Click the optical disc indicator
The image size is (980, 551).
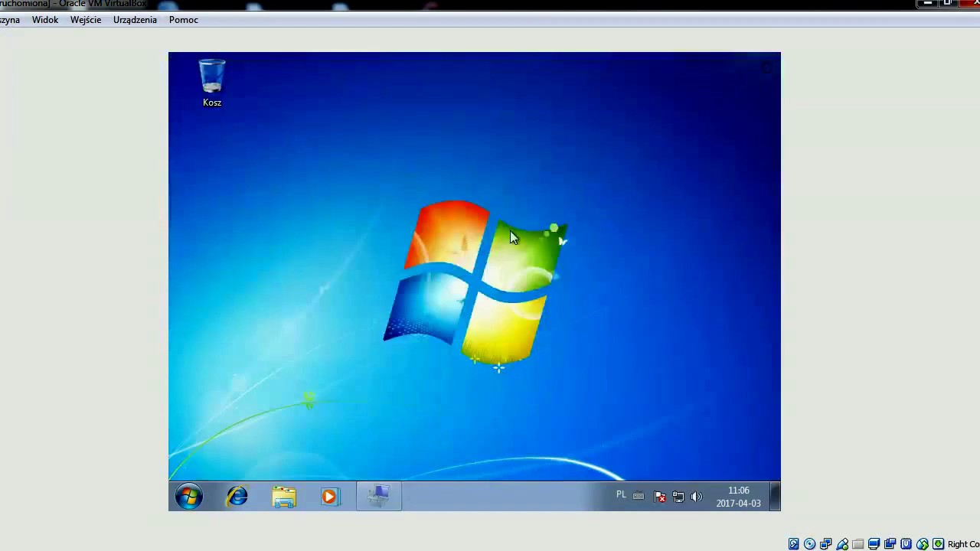click(x=810, y=544)
